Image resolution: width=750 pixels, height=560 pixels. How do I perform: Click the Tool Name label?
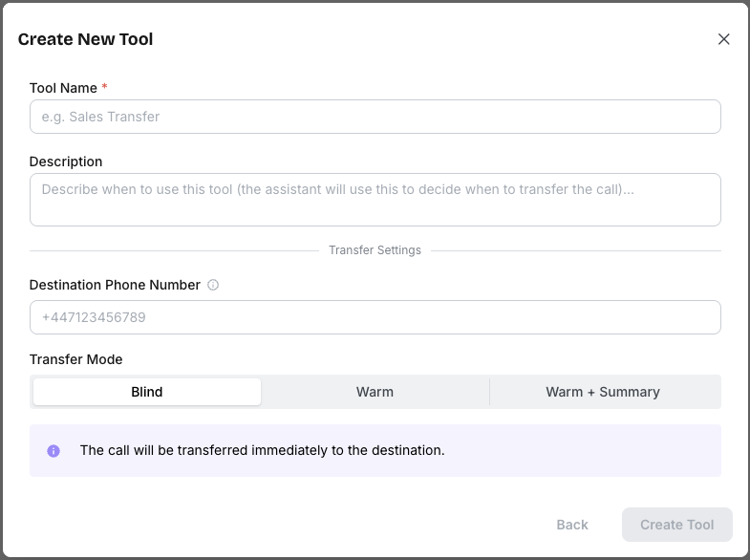point(63,88)
